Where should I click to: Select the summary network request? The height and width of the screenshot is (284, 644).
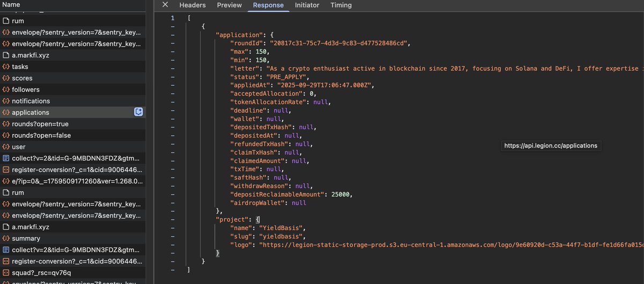coord(72,238)
